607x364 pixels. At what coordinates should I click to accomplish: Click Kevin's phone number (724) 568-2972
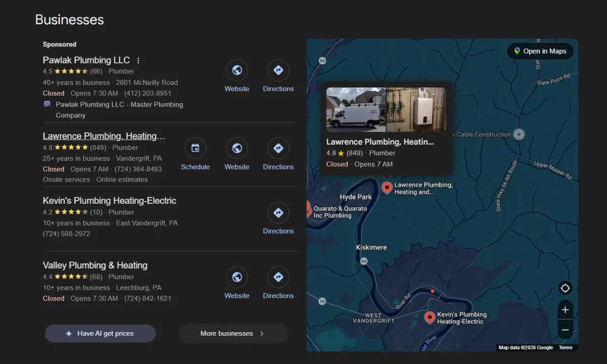tap(66, 234)
